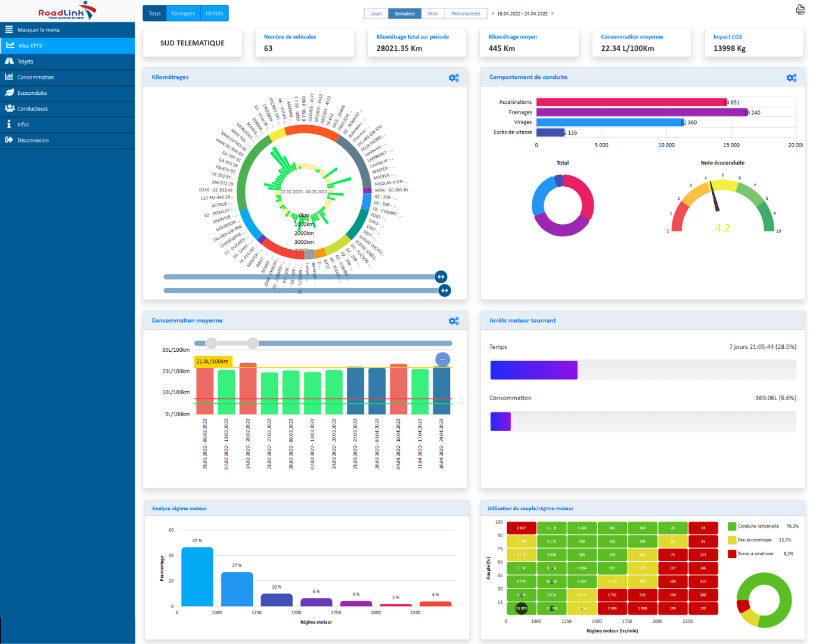
Task: Click the Kilométrage moyen value 445 Km
Action: click(502, 48)
